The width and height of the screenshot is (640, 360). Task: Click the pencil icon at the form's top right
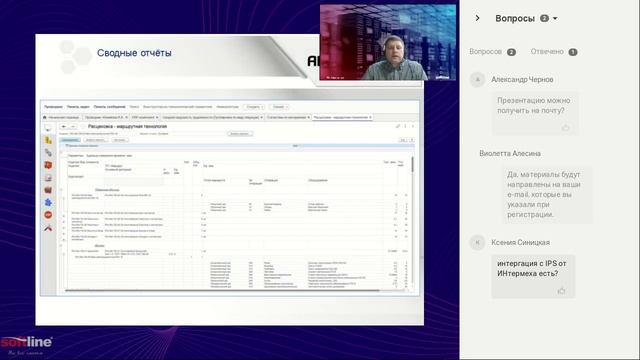(398, 127)
